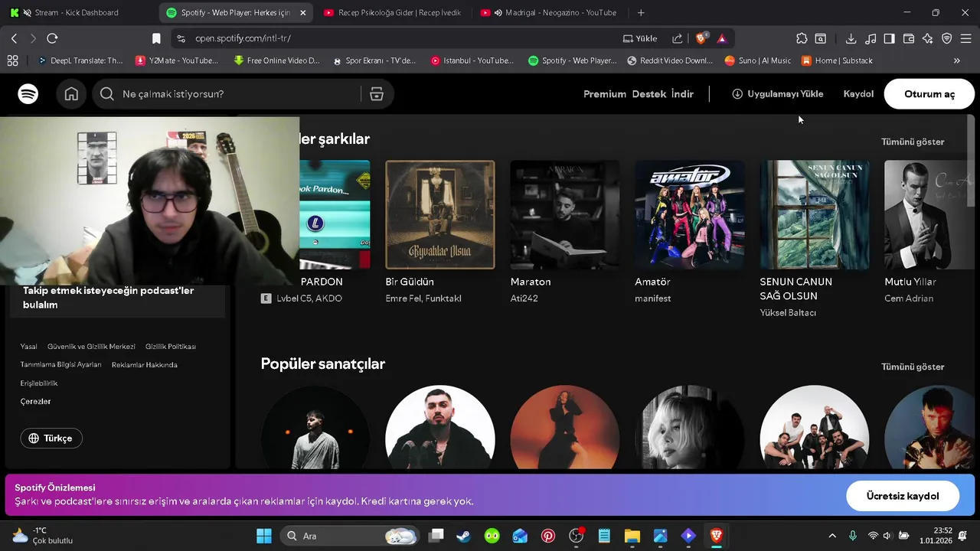Click the search magnifier icon in Spotify
Viewport: 980px width, 551px height.
pos(107,94)
